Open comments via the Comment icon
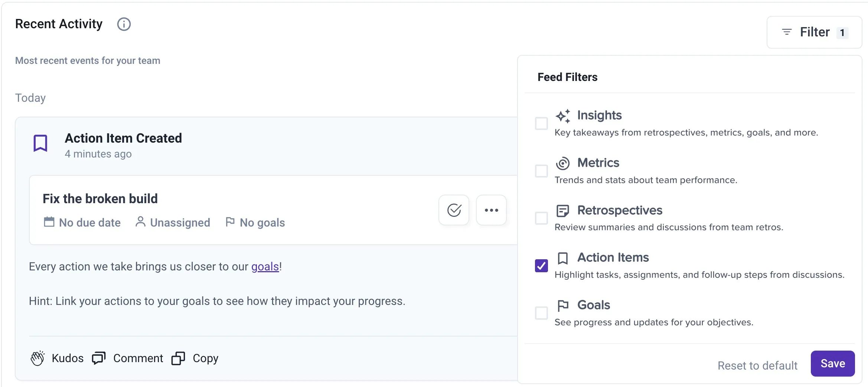The width and height of the screenshot is (868, 387). [98, 358]
